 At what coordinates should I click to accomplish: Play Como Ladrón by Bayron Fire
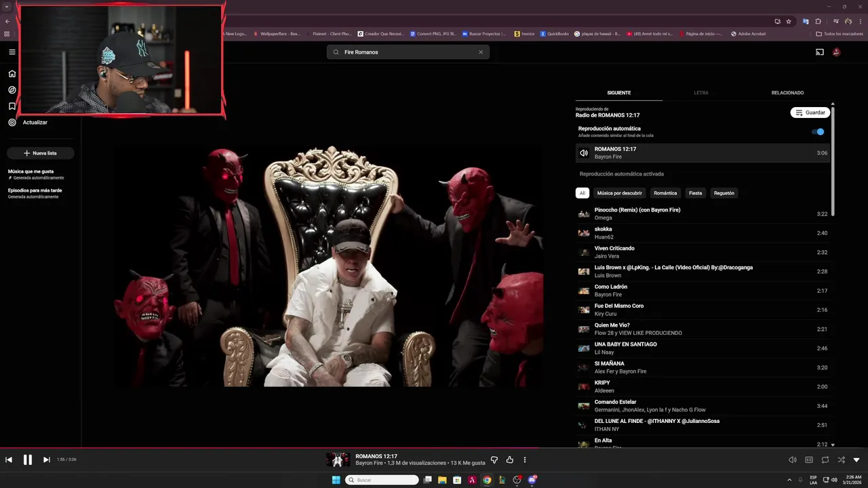click(x=703, y=291)
